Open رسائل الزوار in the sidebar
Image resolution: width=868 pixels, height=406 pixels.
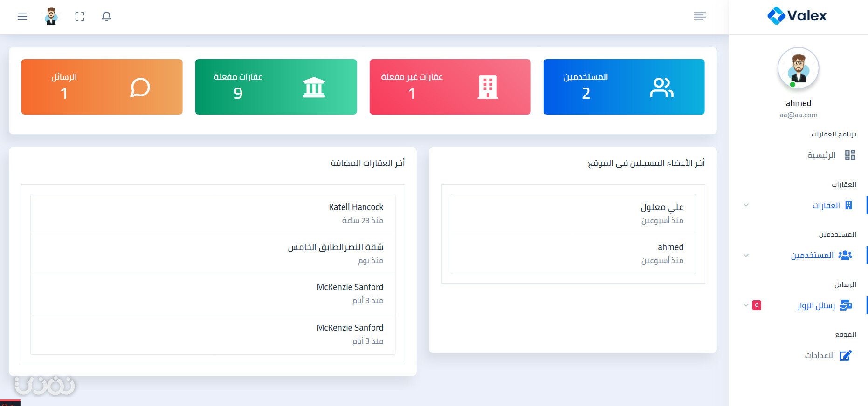[x=816, y=305]
